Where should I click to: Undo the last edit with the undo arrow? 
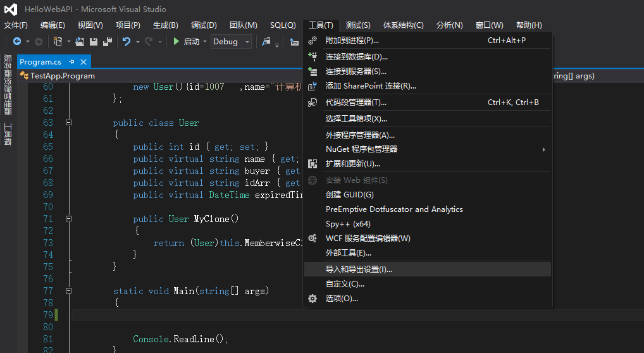(x=127, y=42)
